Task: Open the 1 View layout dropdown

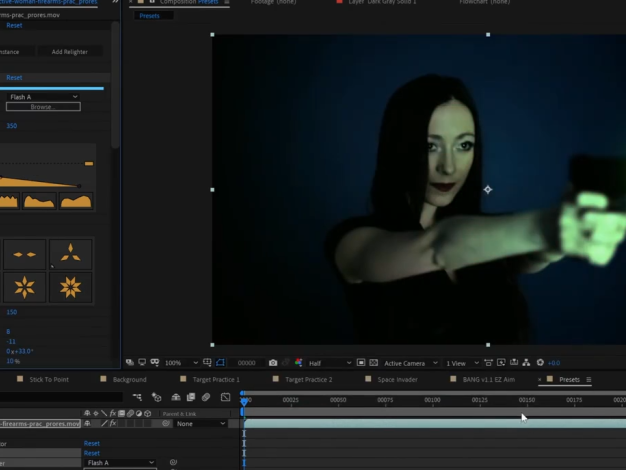Action: (461, 363)
